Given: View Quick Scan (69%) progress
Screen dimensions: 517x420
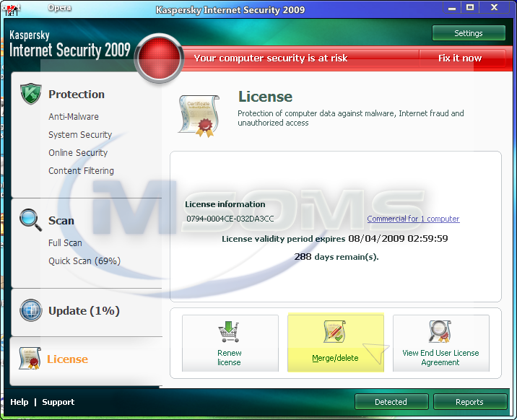Looking at the screenshot, I should click(x=84, y=261).
